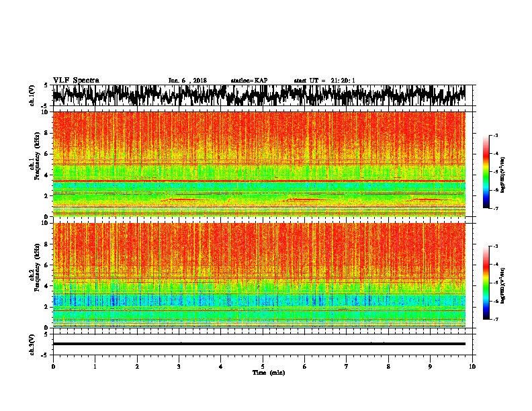Click the "Time (min)" axis label
Screen dimensions: 532x411
[x=269, y=373]
